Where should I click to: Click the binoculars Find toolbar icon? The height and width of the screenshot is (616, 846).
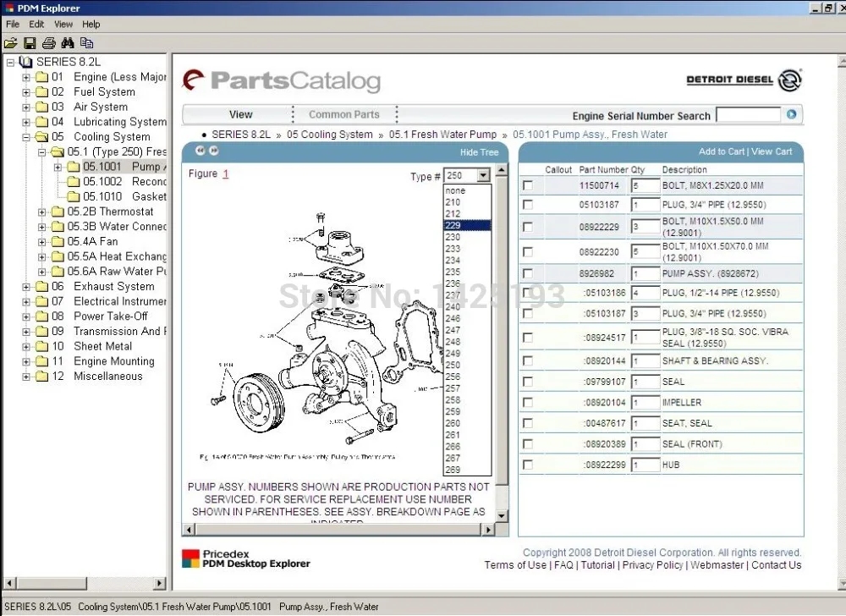[68, 43]
